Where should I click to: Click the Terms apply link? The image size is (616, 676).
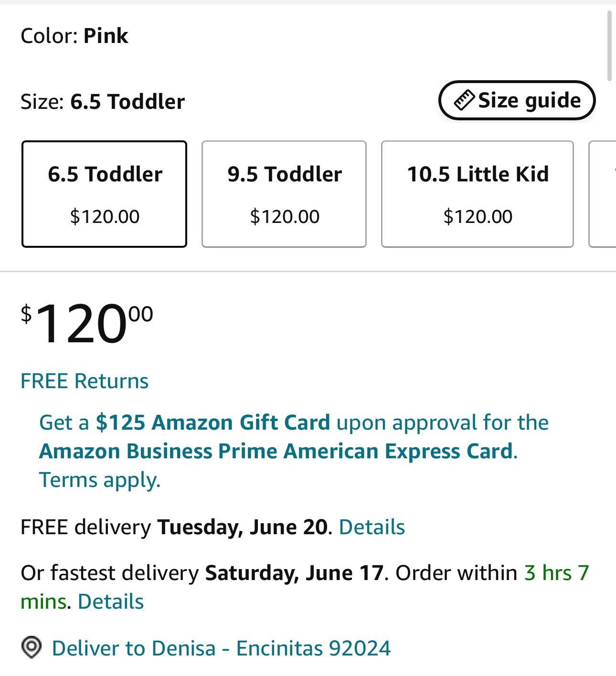[100, 480]
